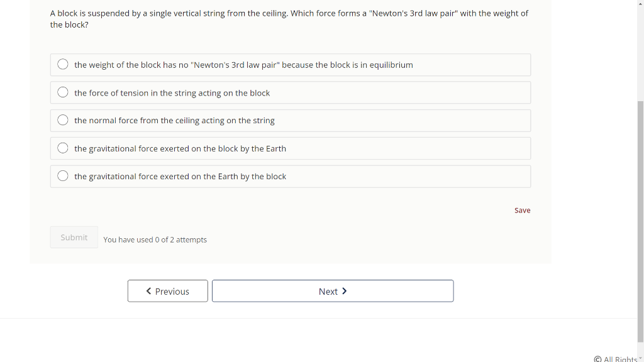
Task: Click the scrollbar up arrow
Action: 640,3
